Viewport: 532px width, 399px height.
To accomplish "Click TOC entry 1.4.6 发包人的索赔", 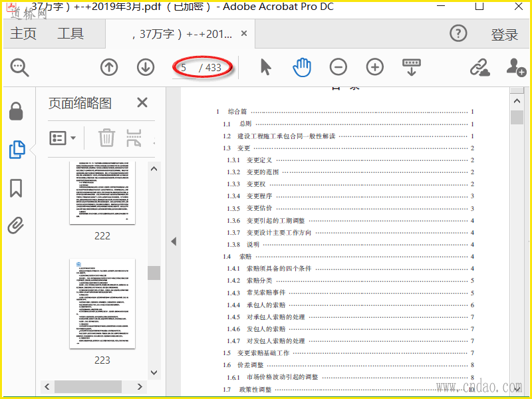I will (350, 329).
